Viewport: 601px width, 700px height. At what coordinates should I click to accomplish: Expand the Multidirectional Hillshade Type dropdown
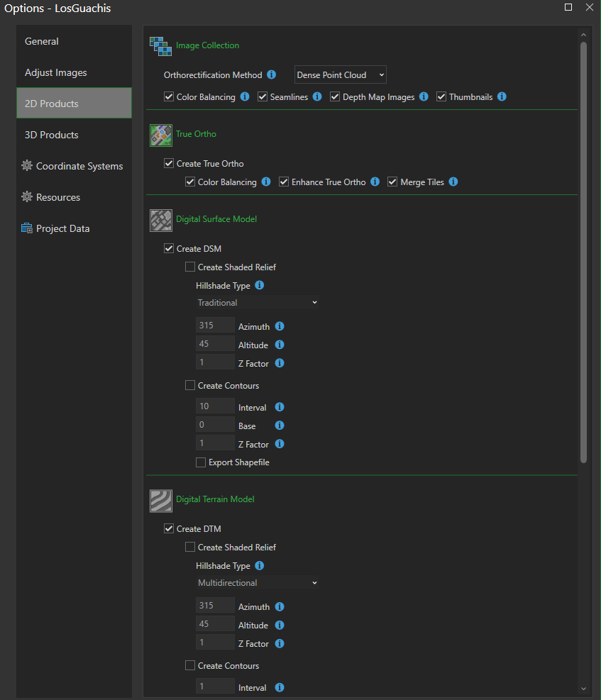point(257,583)
